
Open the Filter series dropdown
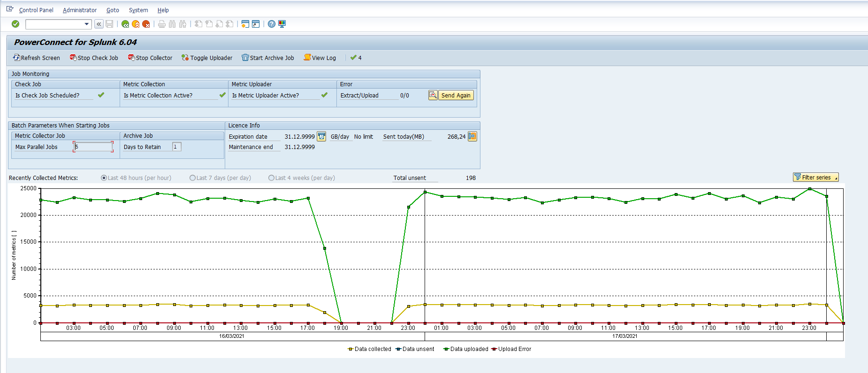(815, 177)
